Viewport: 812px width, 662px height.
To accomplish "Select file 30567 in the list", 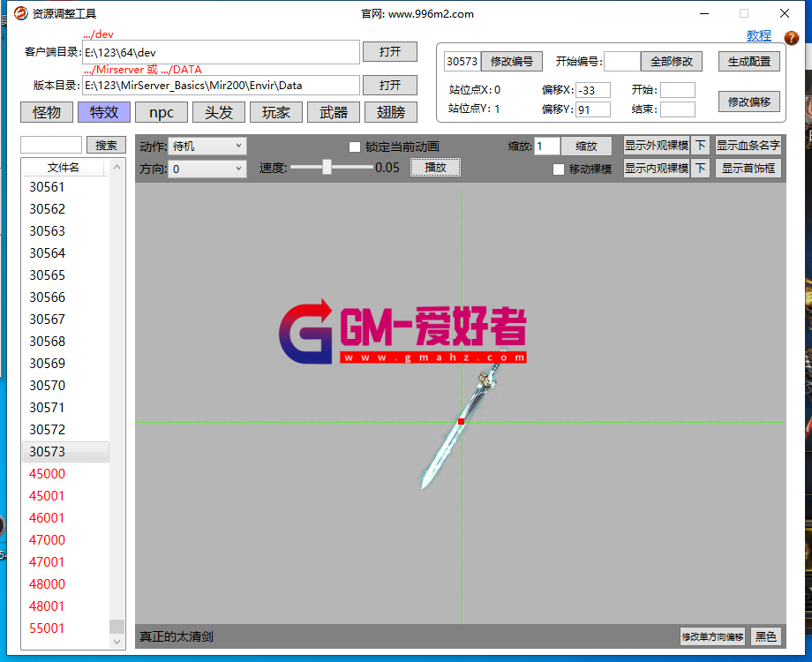I will [65, 320].
